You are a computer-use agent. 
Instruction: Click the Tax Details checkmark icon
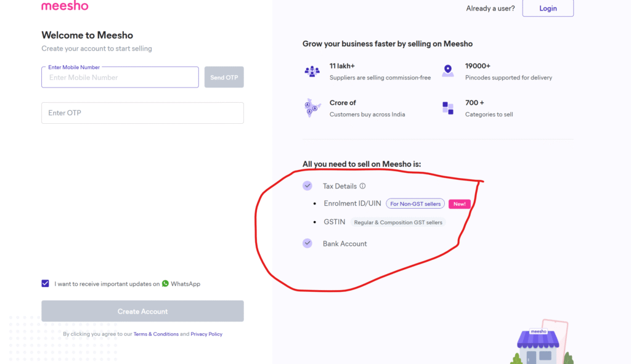pos(307,185)
